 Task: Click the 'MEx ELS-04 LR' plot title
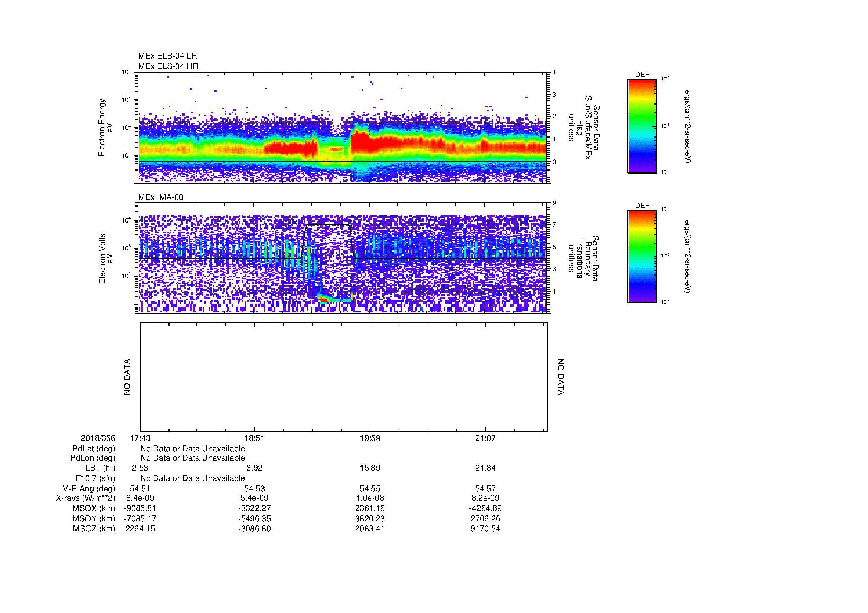coord(167,56)
